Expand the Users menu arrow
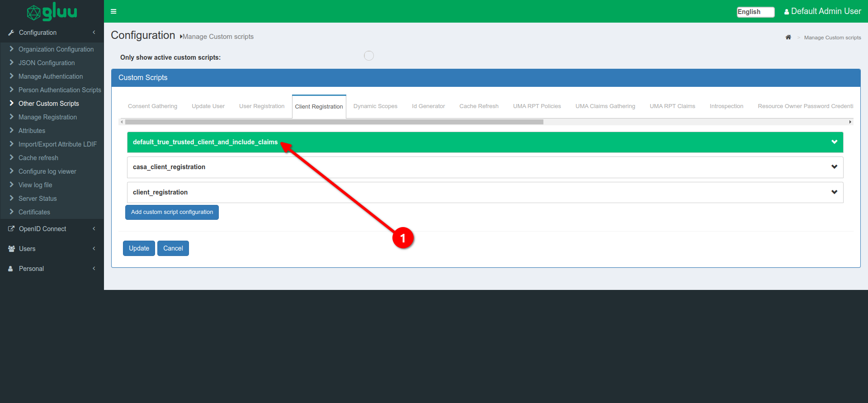 [x=94, y=249]
